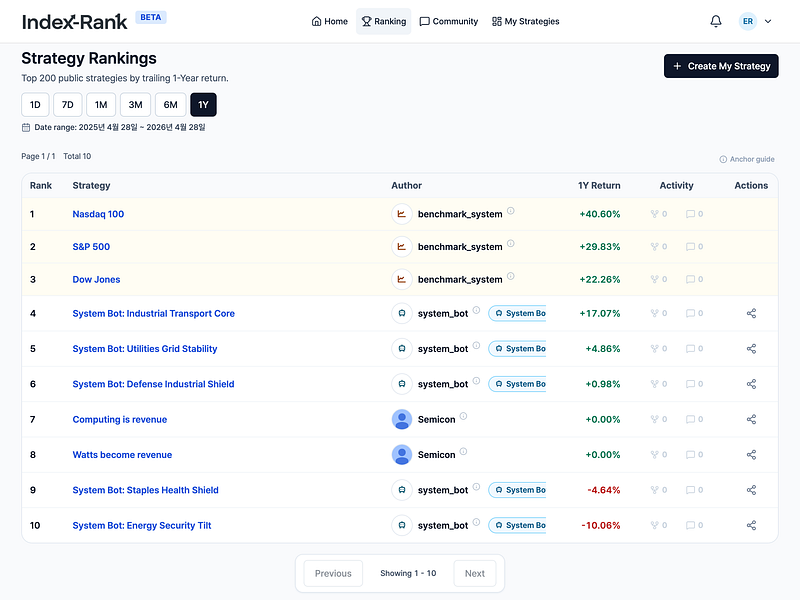Click the Nasdaq 100 benchmark chart avatar
This screenshot has width=800, height=600.
pyautogui.click(x=402, y=214)
